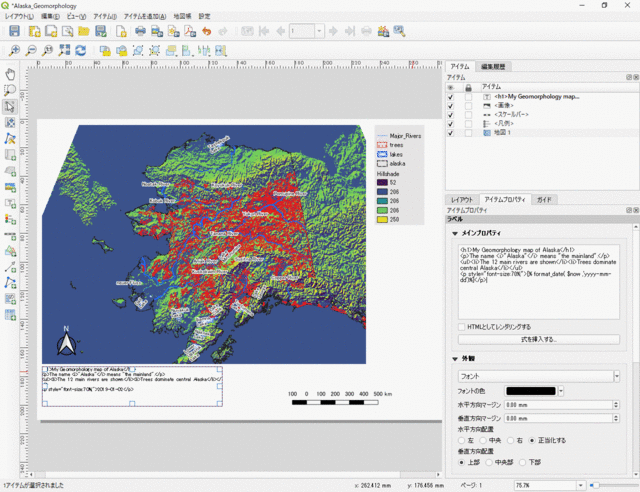Click the Add pages icon
The height and width of the screenshot is (492, 640).
pos(121,31)
